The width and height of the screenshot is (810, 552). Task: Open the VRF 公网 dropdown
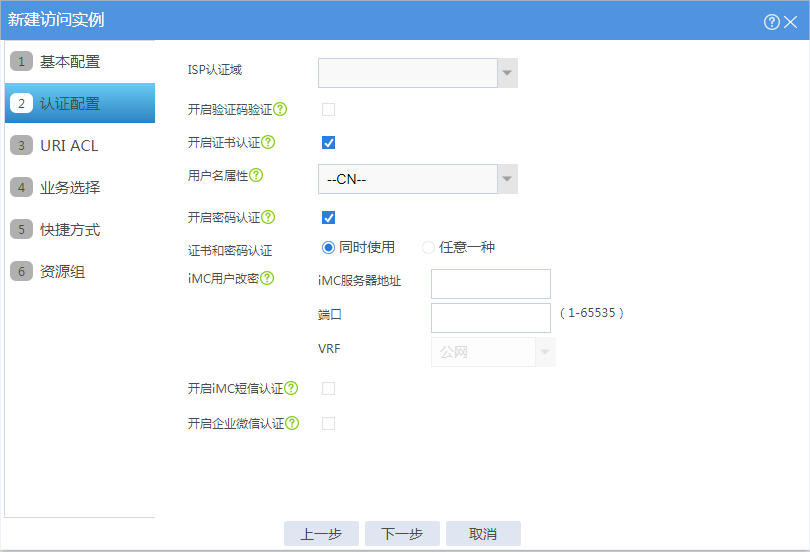pyautogui.click(x=493, y=352)
